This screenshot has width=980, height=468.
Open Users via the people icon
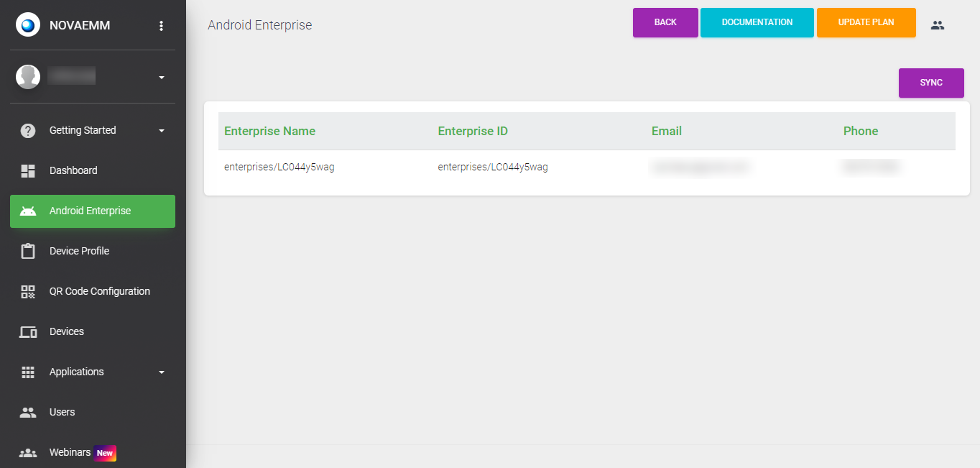coord(27,412)
